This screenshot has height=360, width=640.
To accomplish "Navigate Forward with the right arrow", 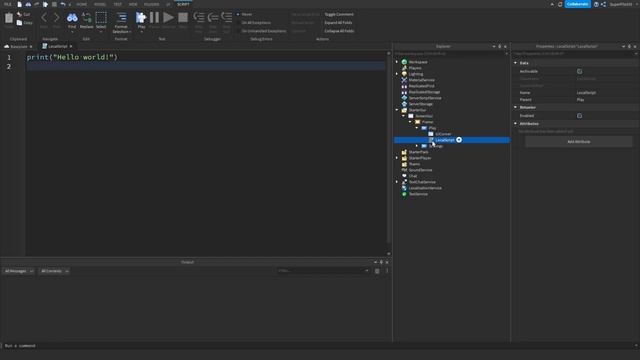I will [56, 18].
